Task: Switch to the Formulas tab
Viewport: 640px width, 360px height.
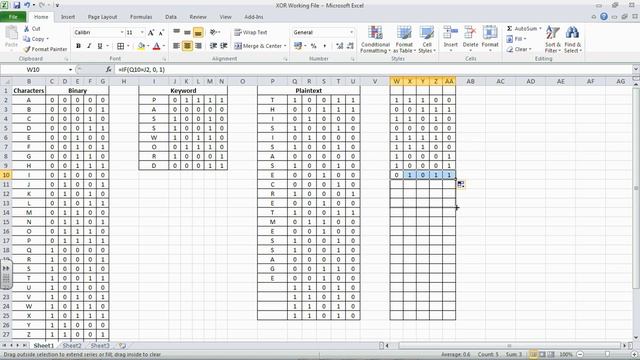Action: coord(141,17)
